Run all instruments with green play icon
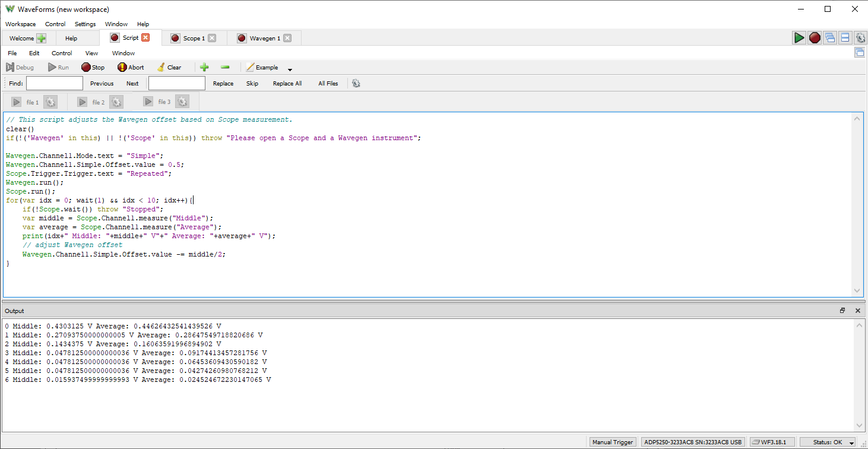The height and width of the screenshot is (449, 868). [799, 37]
